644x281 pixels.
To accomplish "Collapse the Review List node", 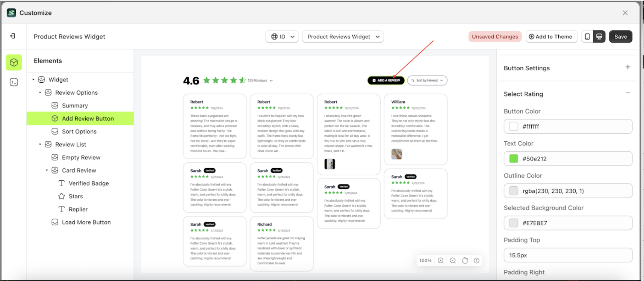I will pos(40,144).
